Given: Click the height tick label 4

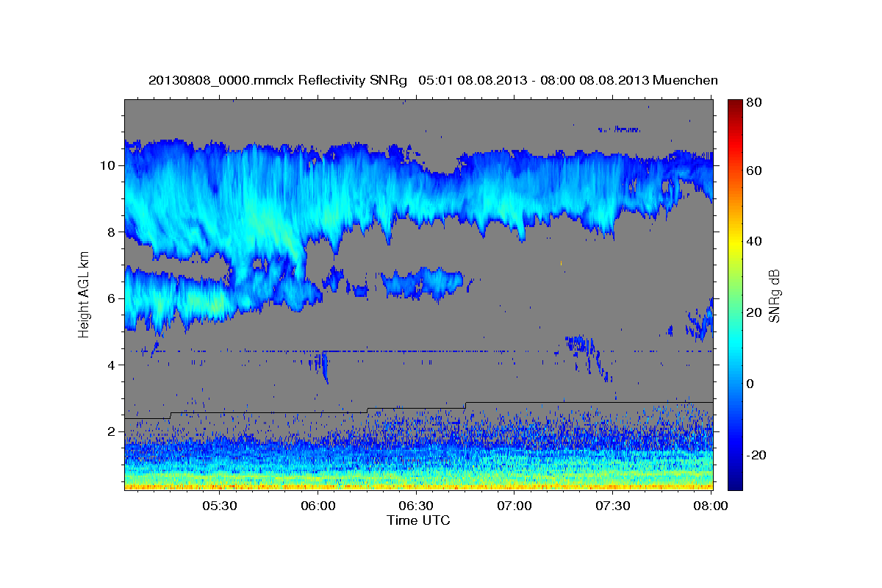Looking at the screenshot, I should click(110, 365).
